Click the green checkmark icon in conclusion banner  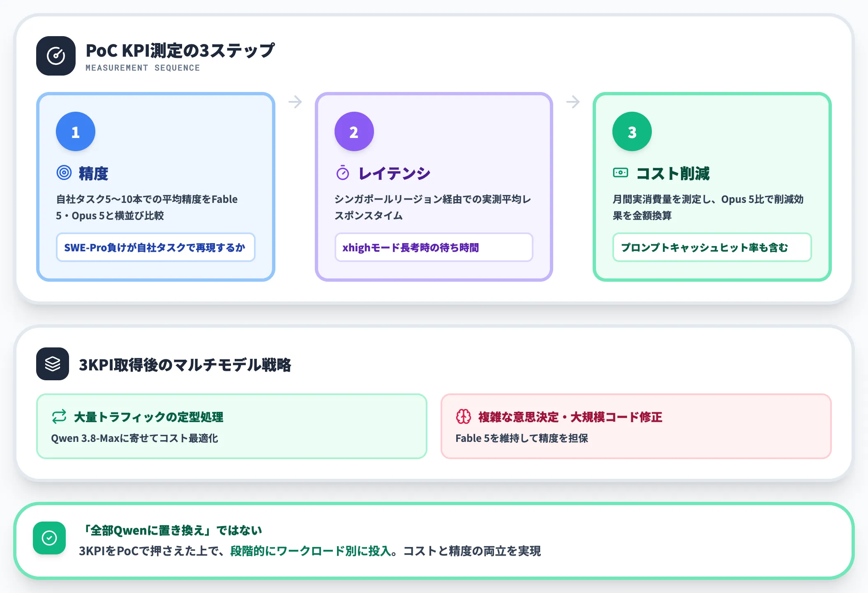pos(49,538)
